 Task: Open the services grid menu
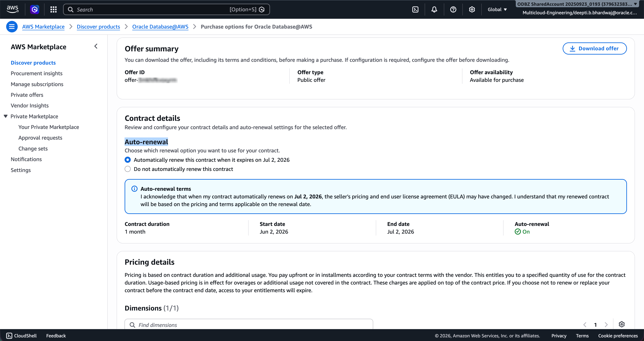coord(53,10)
